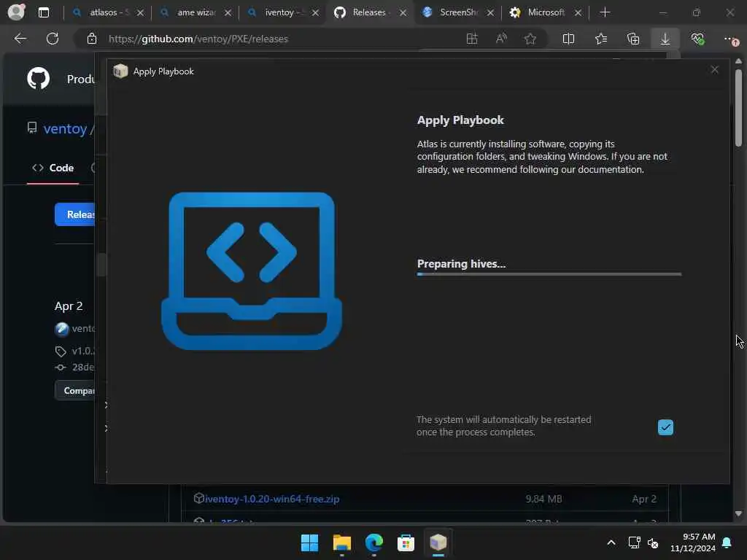Close the ScreenShot tab
747x560 pixels.
click(490, 13)
